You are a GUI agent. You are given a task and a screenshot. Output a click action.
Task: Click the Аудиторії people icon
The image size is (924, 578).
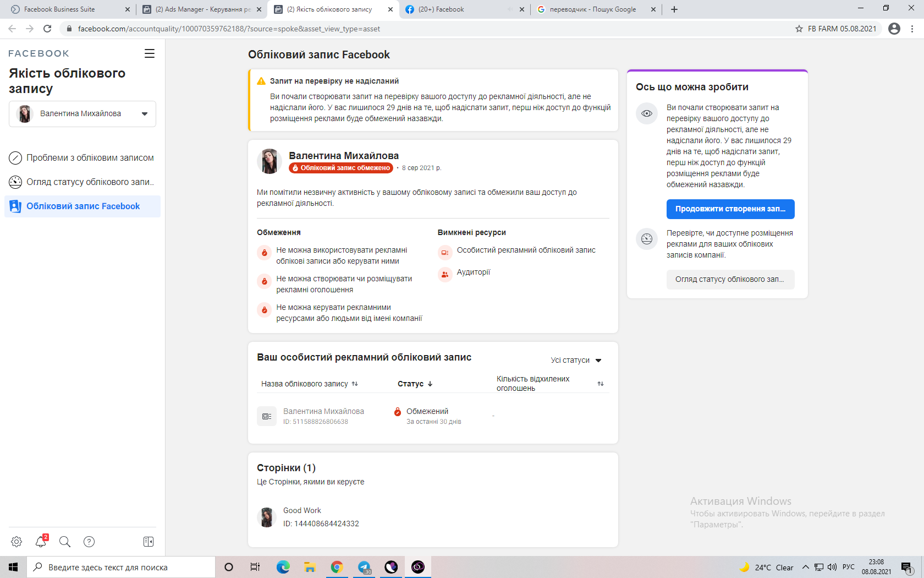click(445, 274)
